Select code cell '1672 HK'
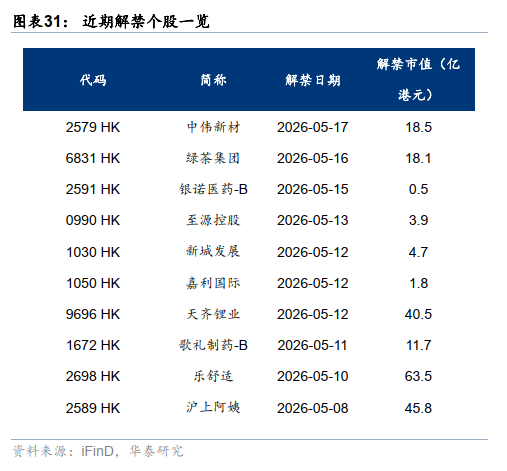 coord(93,345)
